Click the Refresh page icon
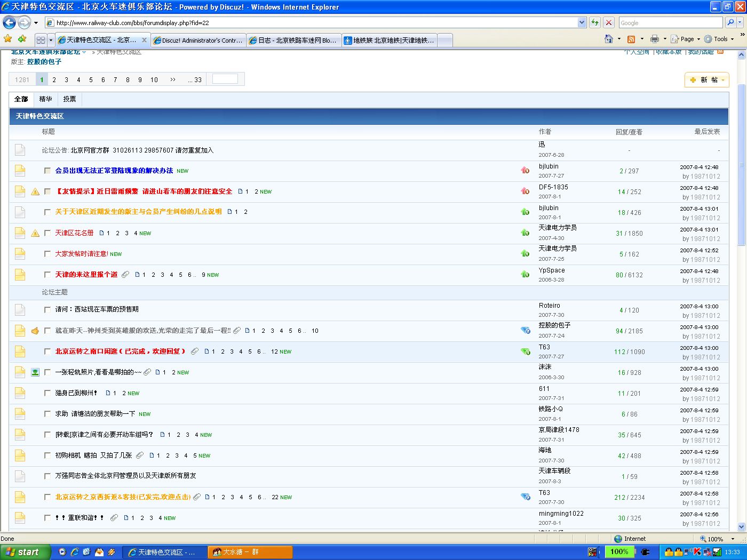Screen dimensions: 747x560 coord(595,22)
